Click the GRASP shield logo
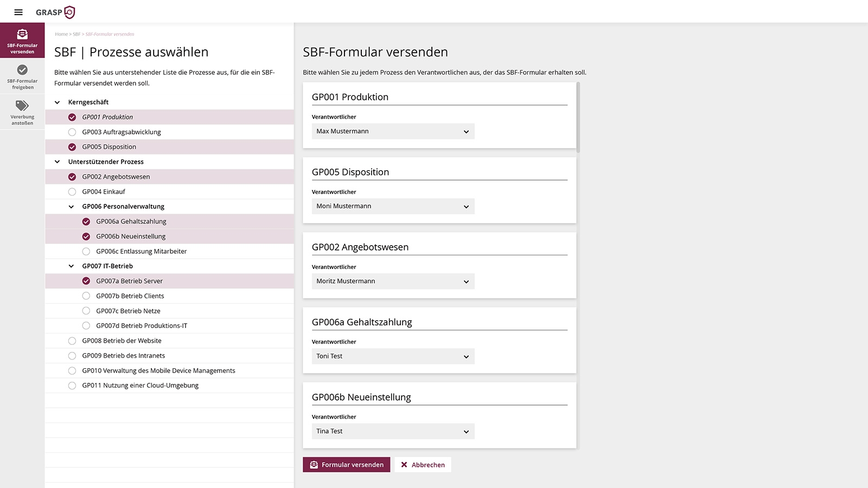 click(69, 12)
